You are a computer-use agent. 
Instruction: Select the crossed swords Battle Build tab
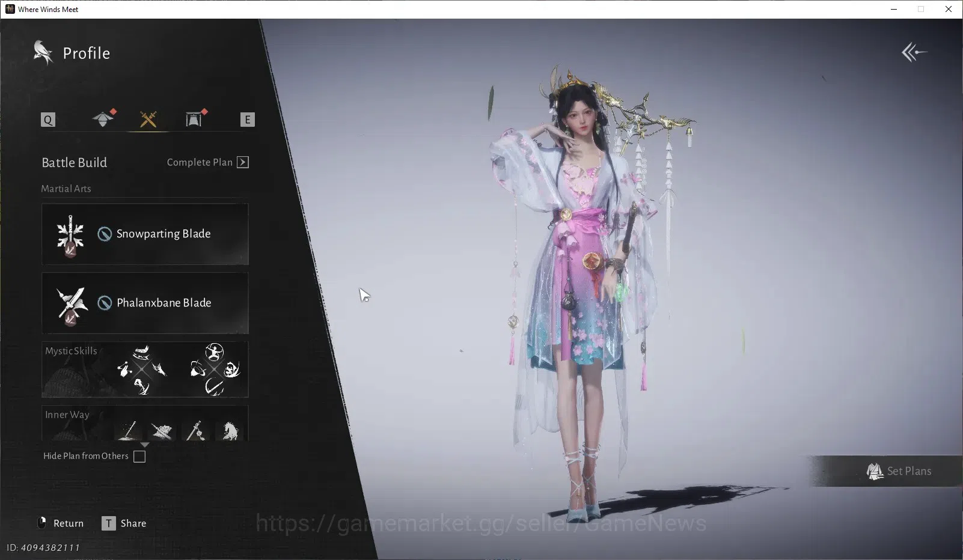(148, 119)
